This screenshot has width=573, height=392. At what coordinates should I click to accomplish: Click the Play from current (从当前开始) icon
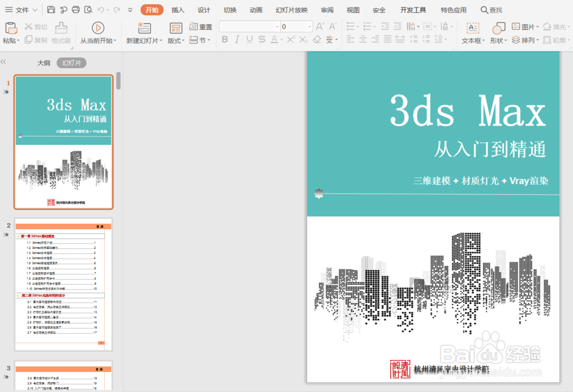(98, 28)
